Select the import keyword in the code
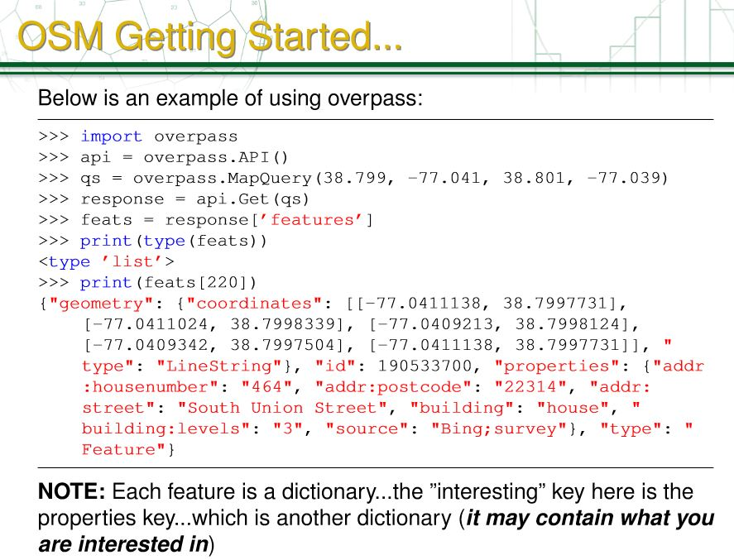This screenshot has height=560, width=734. click(x=110, y=136)
